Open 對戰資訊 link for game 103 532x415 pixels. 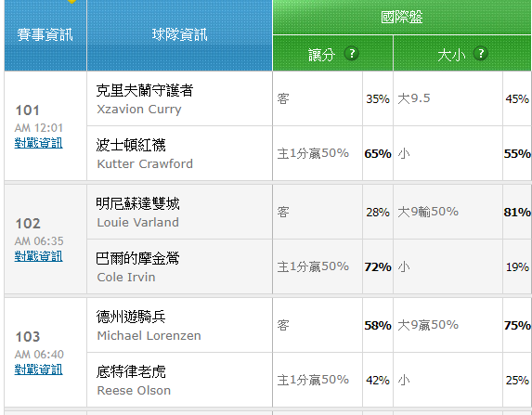(38, 370)
